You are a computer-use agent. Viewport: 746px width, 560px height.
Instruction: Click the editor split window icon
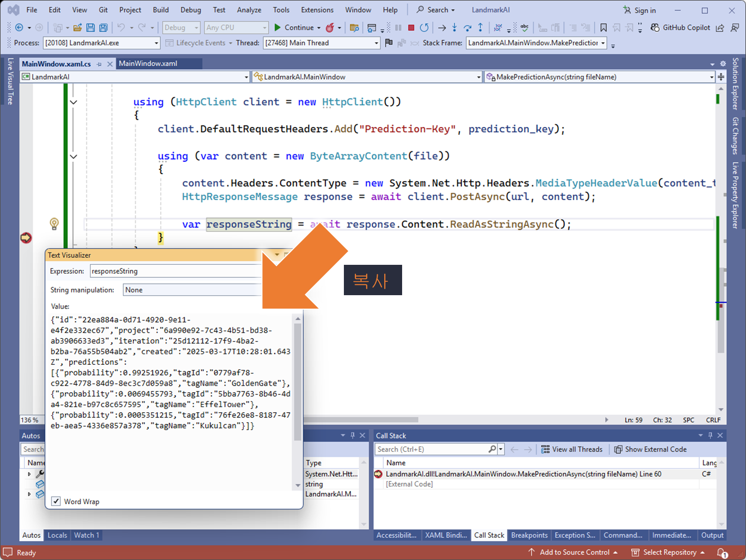tap(721, 77)
